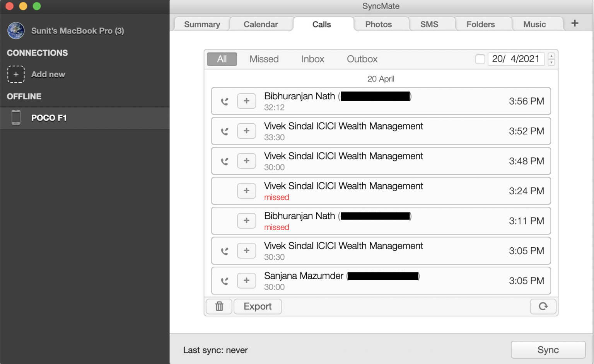Open the SMS tab

[429, 24]
